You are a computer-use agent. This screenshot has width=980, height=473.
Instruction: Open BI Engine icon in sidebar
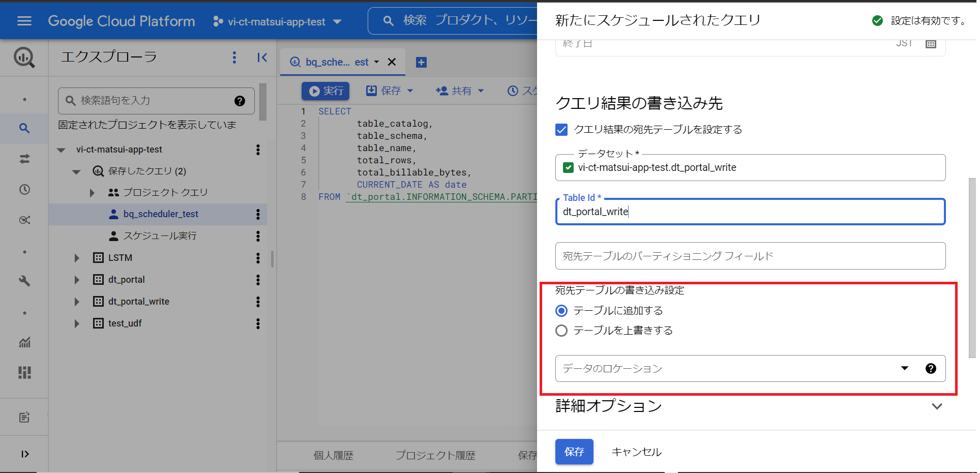[24, 373]
